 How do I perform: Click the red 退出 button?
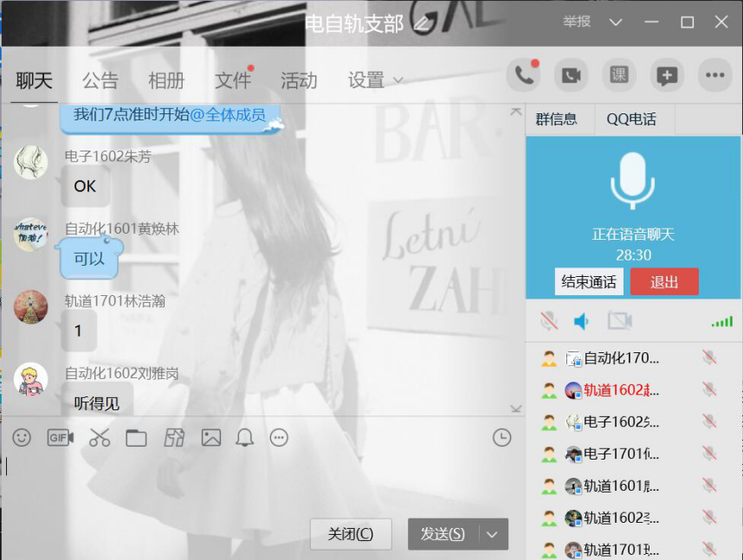(x=664, y=281)
